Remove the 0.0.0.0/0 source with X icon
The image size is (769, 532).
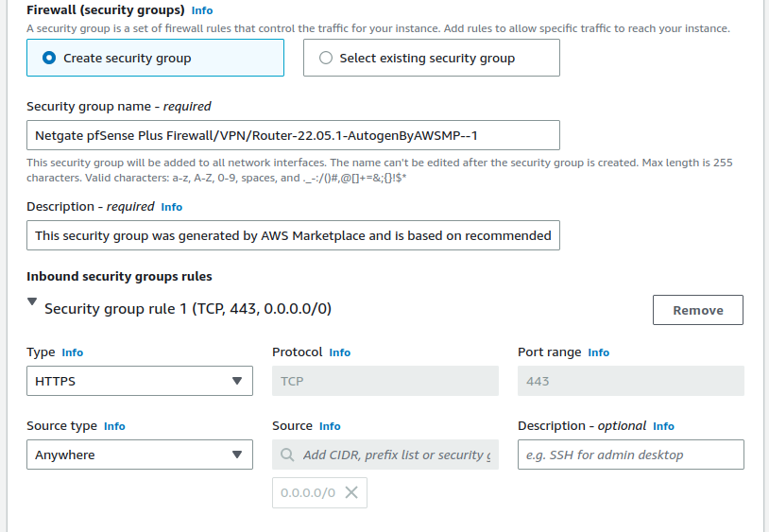point(350,492)
